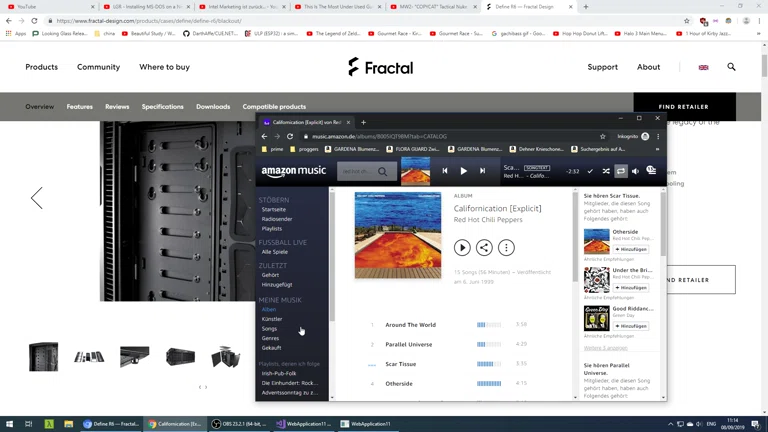Screen dimensions: 768x432
Task: Click the share icon below the album title
Action: coord(484,247)
